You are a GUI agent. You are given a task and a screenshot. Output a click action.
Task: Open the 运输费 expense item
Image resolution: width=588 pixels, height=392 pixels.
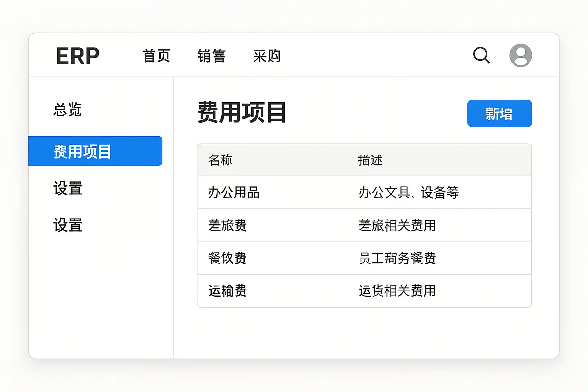pos(227,291)
